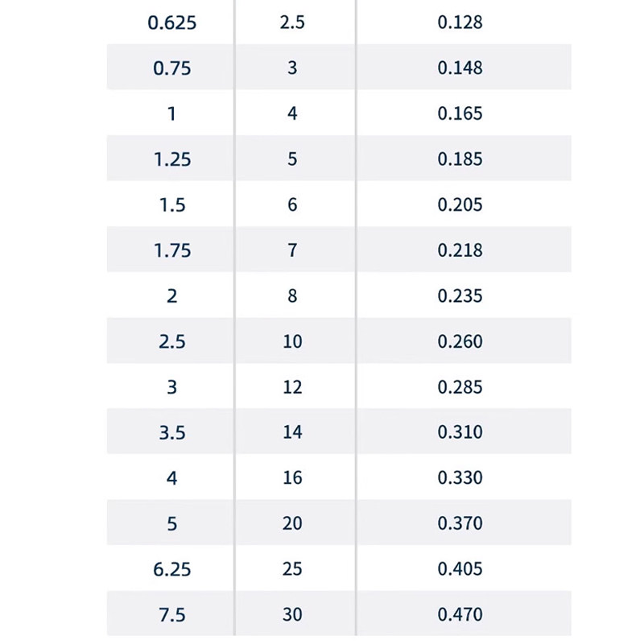
Task: Select the middle column cell reading 6
Action: 292,205
